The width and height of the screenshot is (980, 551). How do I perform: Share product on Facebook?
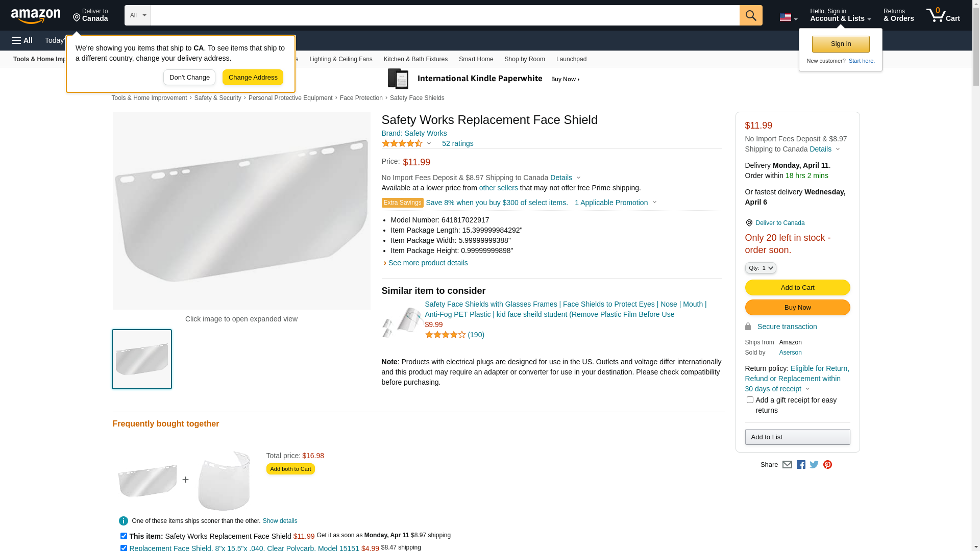click(x=801, y=465)
